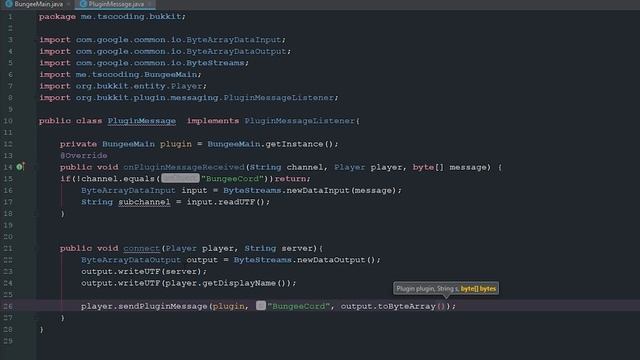Click the package name me.tscooding.bukkit
The image size is (640, 360).
click(x=131, y=16)
